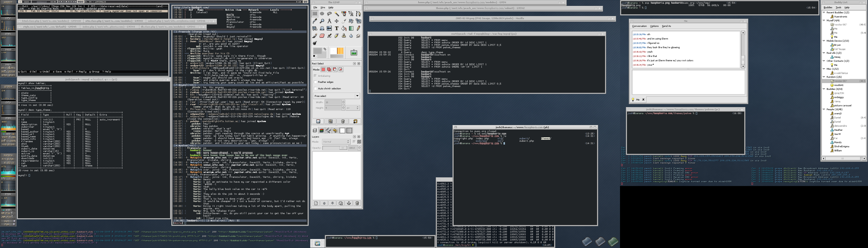Viewport: 868px width, 248px height.
Task: Enable the Feather edges checkbox
Action: click(x=316, y=82)
